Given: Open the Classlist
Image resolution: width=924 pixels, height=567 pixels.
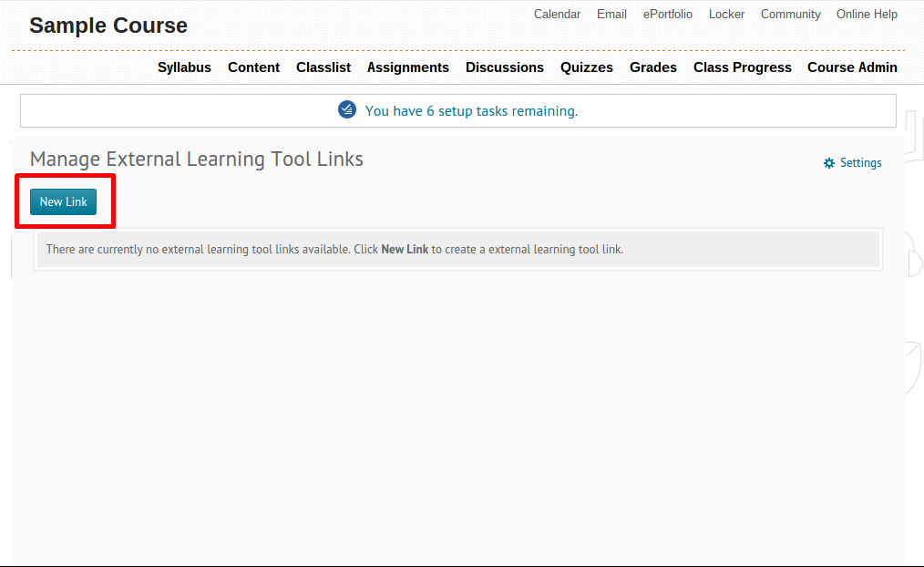Looking at the screenshot, I should tap(323, 67).
